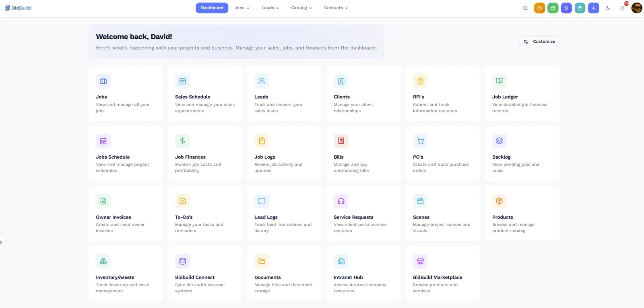Expand the collapsed sidebar arrow
Image resolution: width=644 pixels, height=308 pixels.
tap(1, 242)
